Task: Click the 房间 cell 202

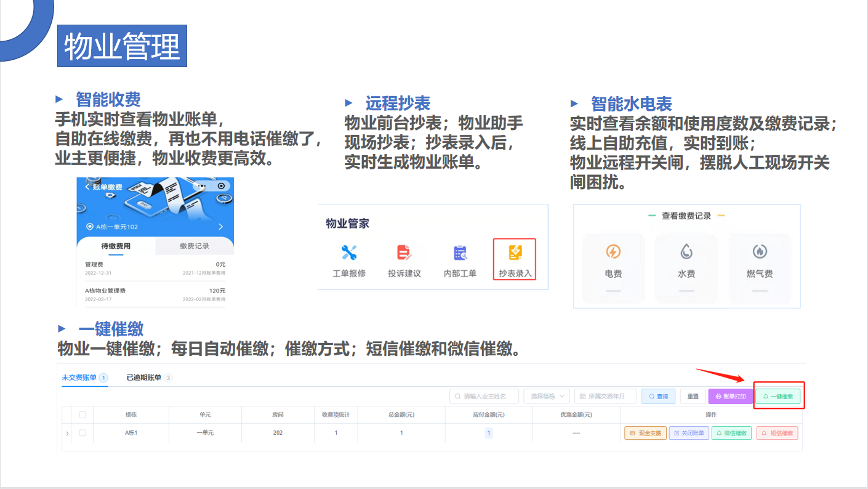Action: pos(278,433)
